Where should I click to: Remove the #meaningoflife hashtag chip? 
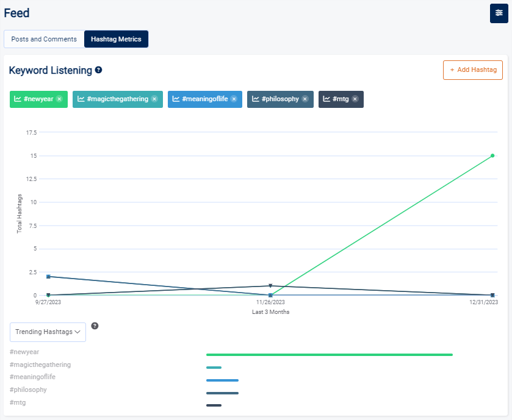pos(234,99)
